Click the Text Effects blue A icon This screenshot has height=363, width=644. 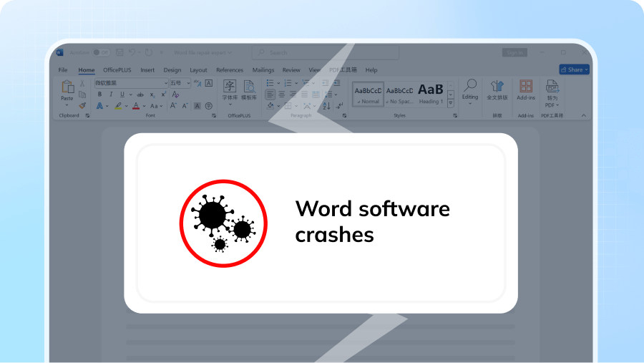tap(99, 106)
